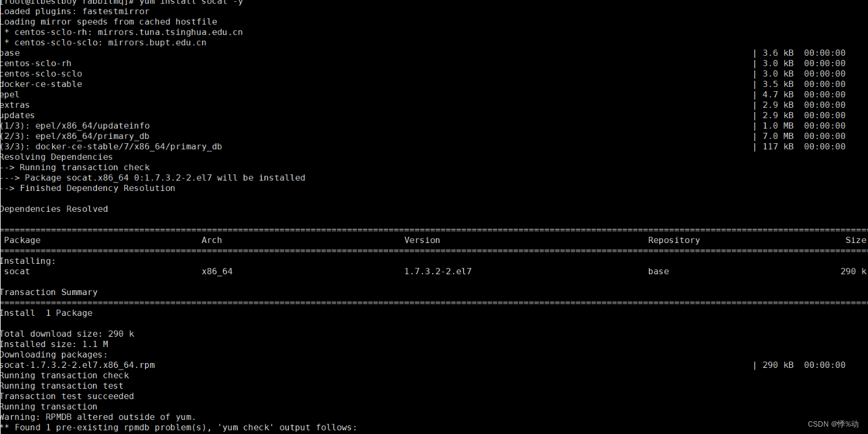This screenshot has height=434, width=868.
Task: Click the Arch column header
Action: (212, 240)
